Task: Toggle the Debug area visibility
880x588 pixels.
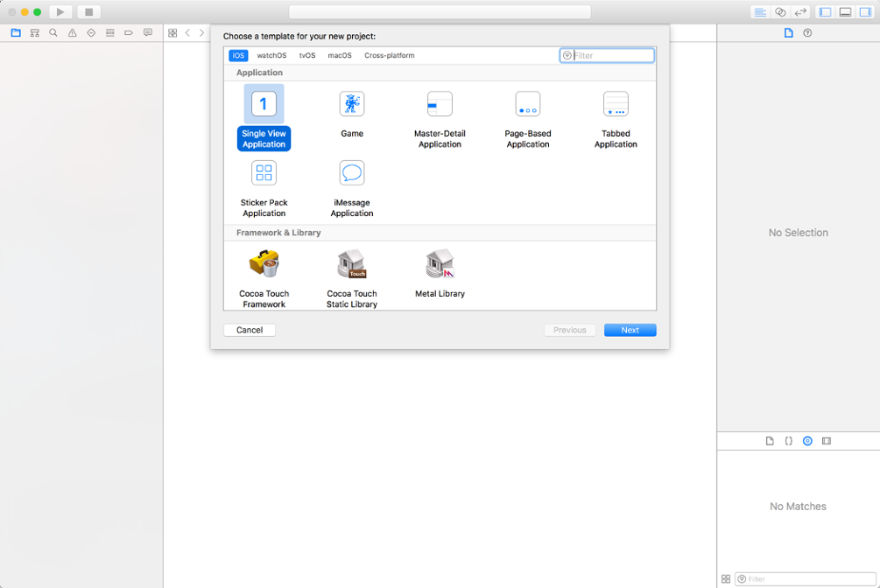Action: pos(845,11)
